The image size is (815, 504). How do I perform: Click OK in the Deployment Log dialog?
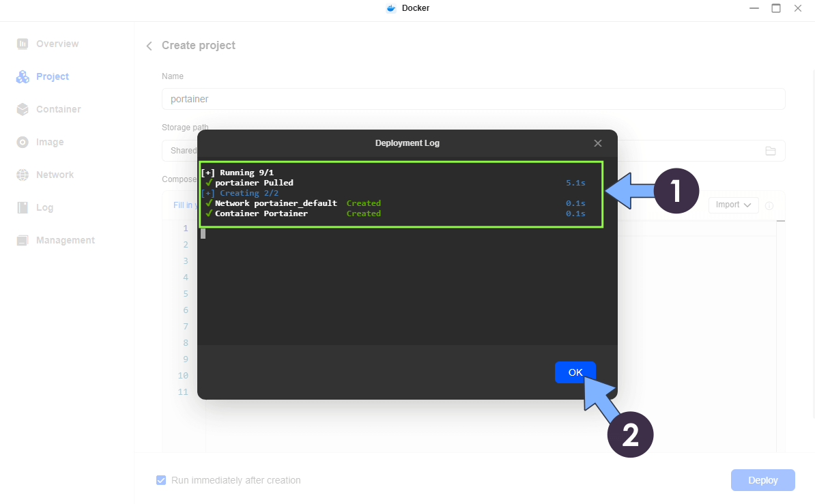pos(575,372)
